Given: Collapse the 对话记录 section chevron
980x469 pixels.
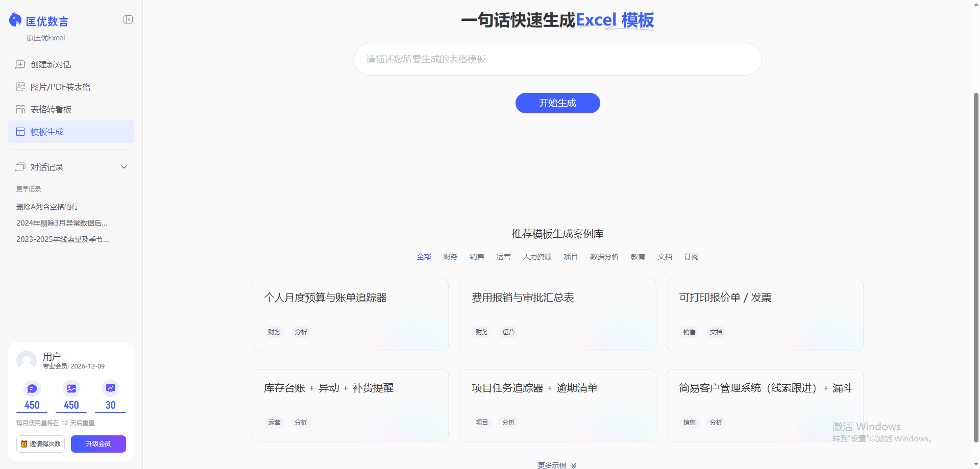Looking at the screenshot, I should [x=124, y=167].
